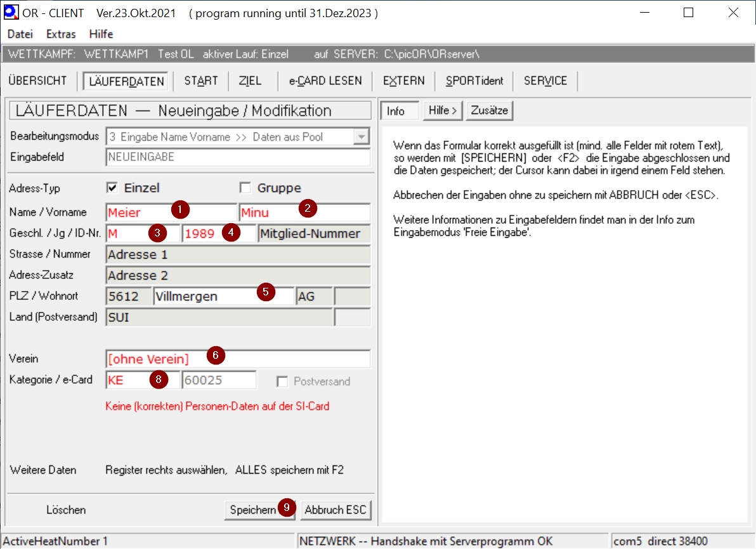The height and width of the screenshot is (549, 756).
Task: Open the Extras menu
Action: pos(61,34)
